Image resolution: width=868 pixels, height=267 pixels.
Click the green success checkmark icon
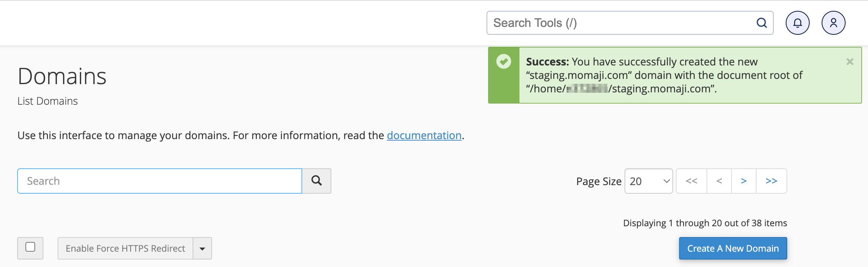[503, 61]
